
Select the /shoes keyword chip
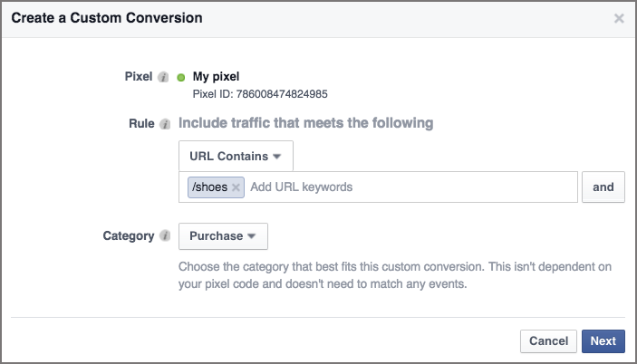209,187
